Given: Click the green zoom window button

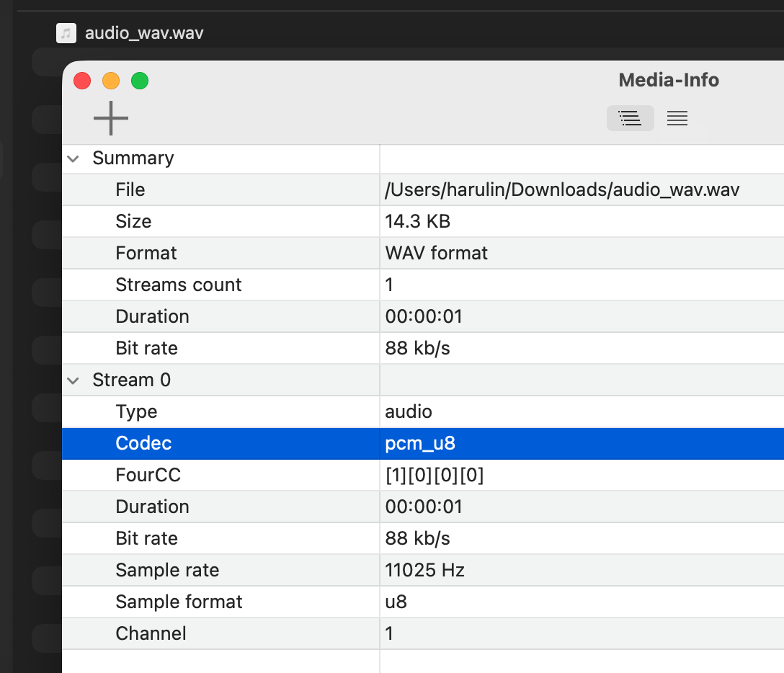Looking at the screenshot, I should coord(140,81).
